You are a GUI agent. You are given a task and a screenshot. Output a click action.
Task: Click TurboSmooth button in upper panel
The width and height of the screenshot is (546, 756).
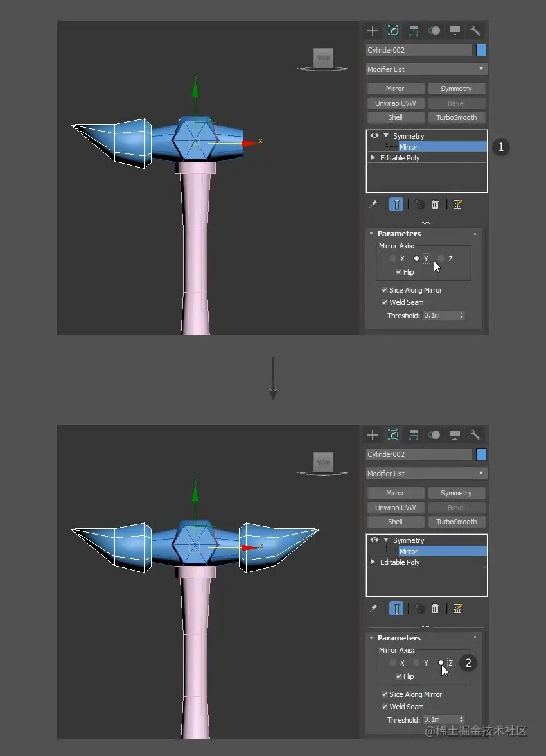(x=456, y=117)
